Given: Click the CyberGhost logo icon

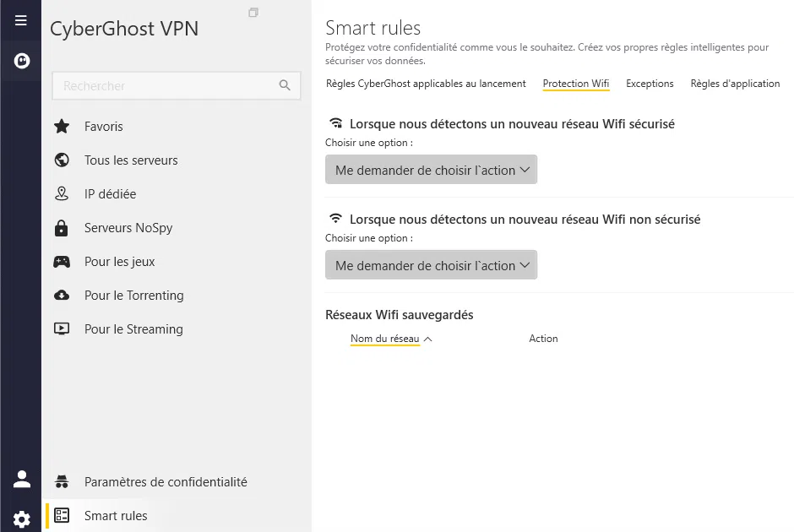Looking at the screenshot, I should coord(21,61).
